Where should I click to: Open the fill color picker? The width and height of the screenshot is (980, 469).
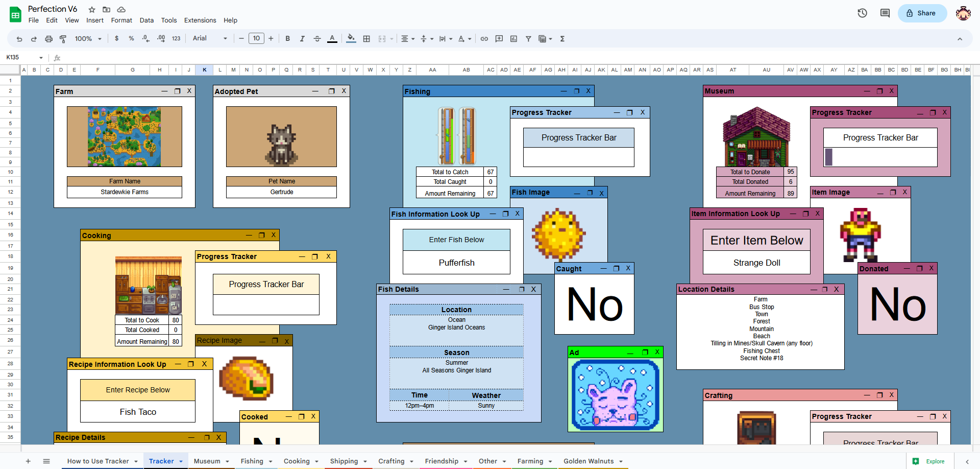[351, 39]
